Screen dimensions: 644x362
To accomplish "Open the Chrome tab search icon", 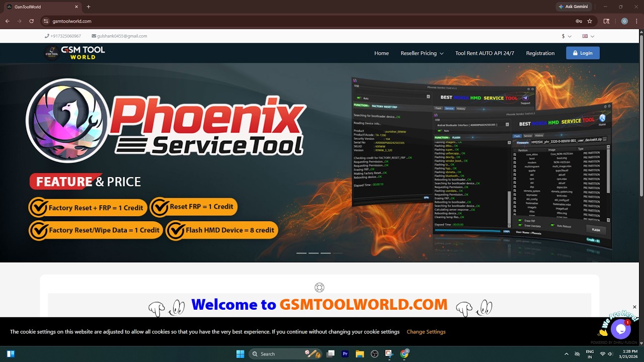I will 607,21.
